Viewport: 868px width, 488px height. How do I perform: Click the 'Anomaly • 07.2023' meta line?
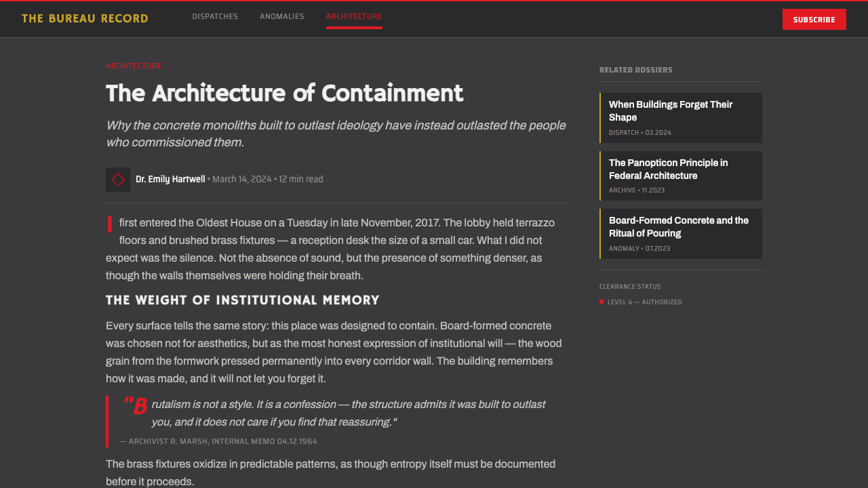pos(639,249)
